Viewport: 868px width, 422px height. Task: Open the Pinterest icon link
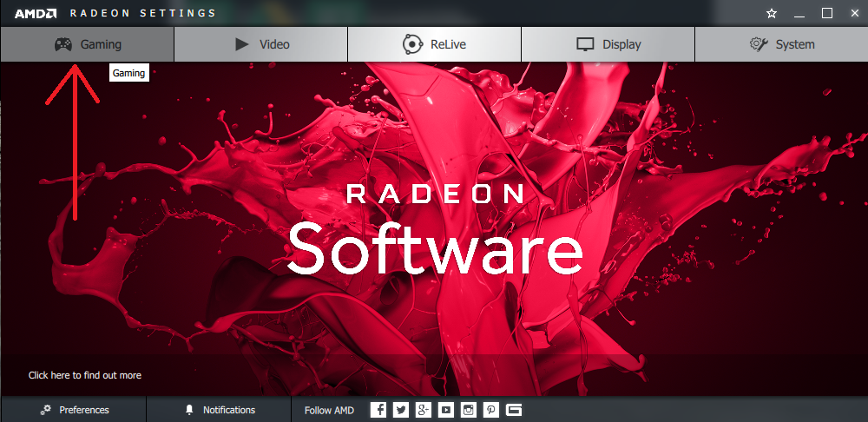click(491, 410)
